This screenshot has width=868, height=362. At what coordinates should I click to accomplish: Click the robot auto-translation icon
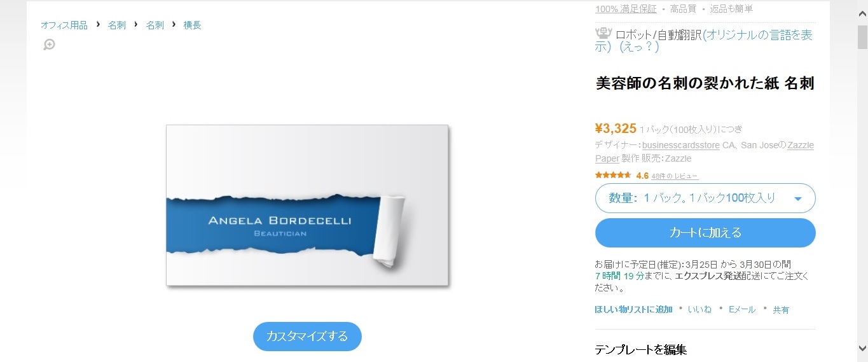point(603,33)
